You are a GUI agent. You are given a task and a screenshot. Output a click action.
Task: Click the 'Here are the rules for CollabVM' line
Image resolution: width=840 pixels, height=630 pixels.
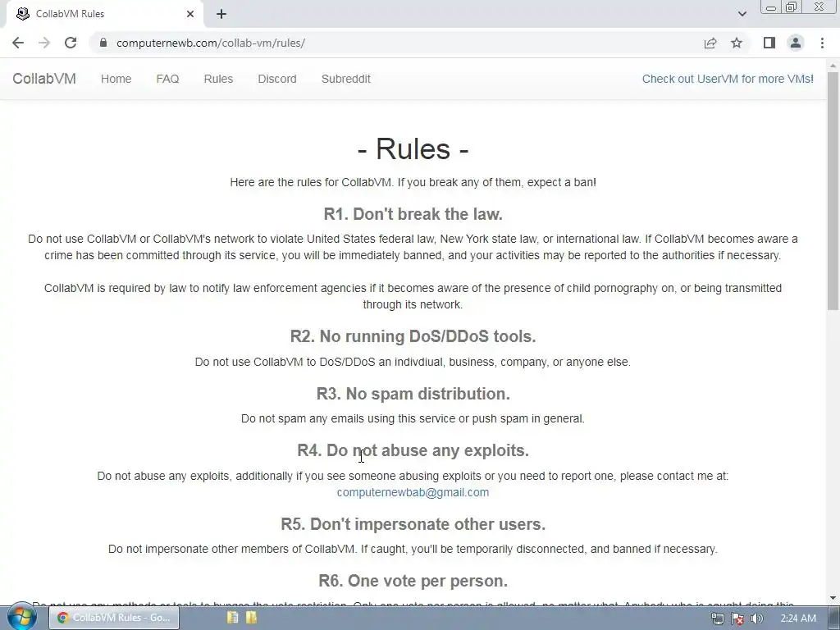(x=413, y=182)
